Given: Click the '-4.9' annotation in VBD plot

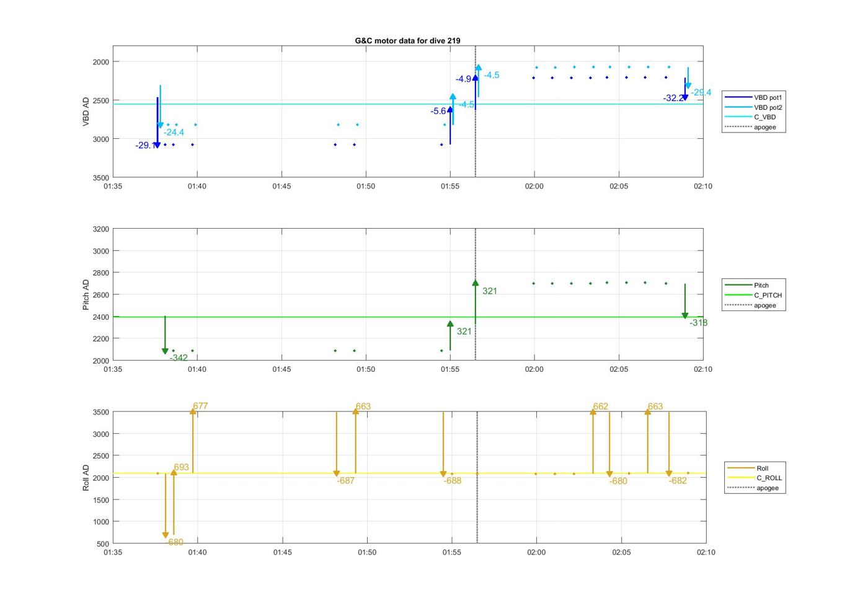Looking at the screenshot, I should coord(464,79).
